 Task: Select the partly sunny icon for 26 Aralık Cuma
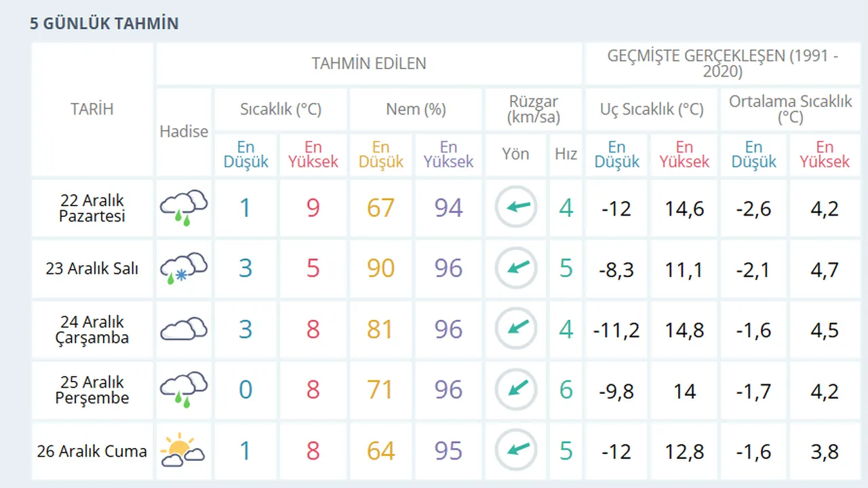pyautogui.click(x=183, y=449)
